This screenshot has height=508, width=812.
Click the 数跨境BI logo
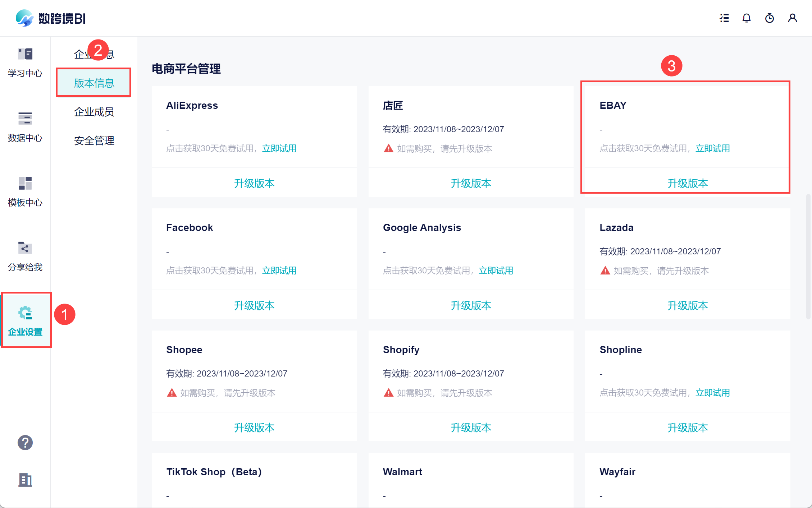[x=50, y=18]
